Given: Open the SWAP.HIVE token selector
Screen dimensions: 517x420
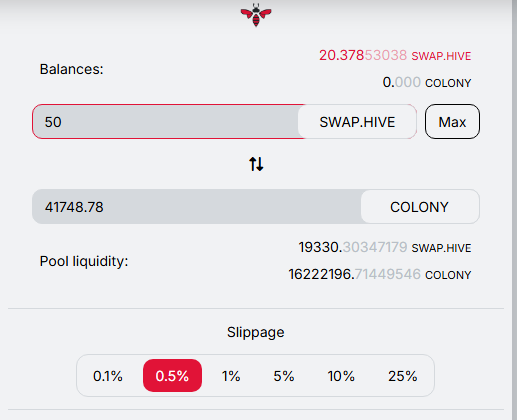Looking at the screenshot, I should (x=357, y=122).
